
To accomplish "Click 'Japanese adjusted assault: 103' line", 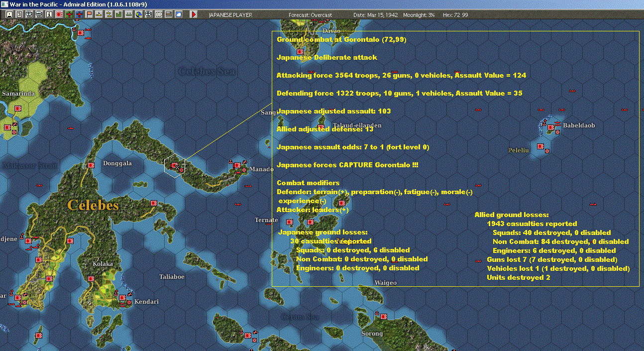I will point(334,111).
